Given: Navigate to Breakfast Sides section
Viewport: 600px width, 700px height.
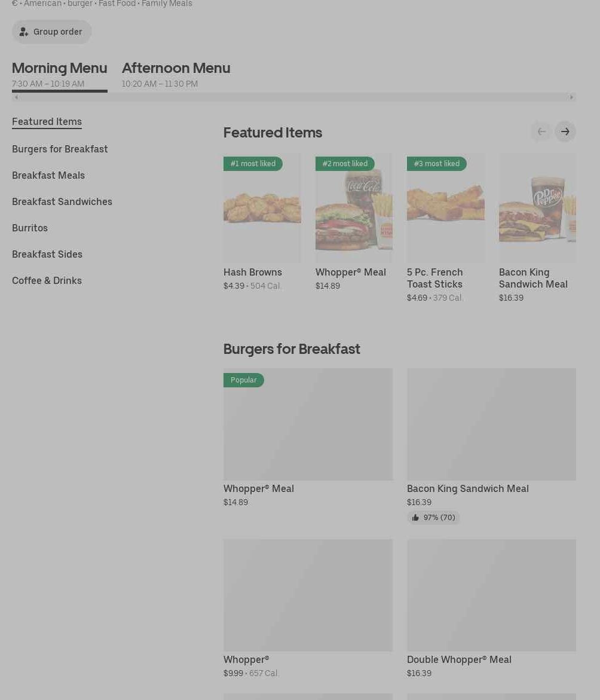Looking at the screenshot, I should point(47,254).
